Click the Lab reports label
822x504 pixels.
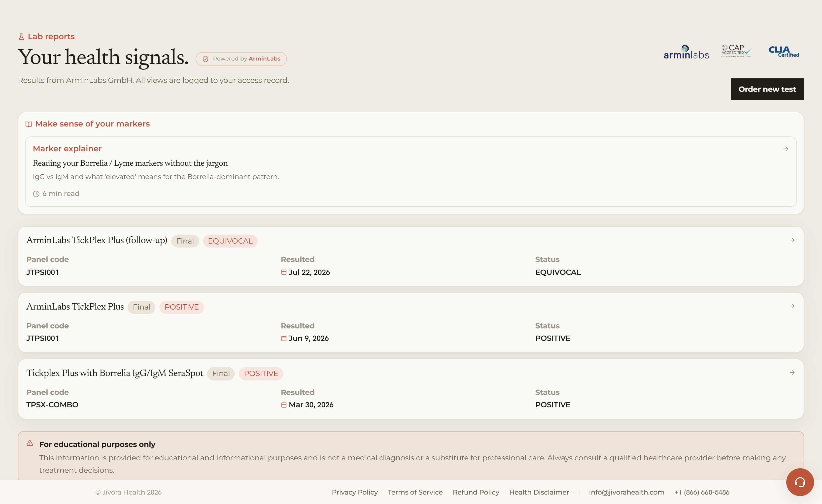[51, 36]
